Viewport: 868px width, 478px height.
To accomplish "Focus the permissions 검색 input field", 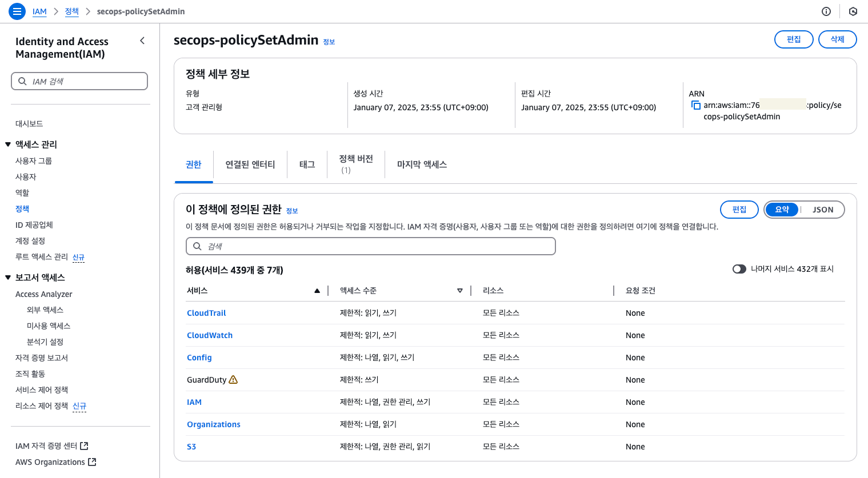I will (371, 246).
